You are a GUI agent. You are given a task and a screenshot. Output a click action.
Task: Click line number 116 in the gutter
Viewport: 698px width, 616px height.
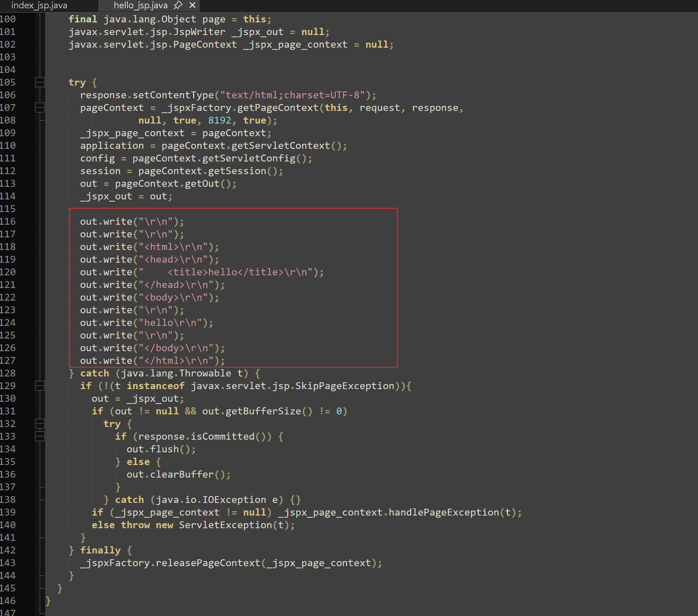[8, 221]
